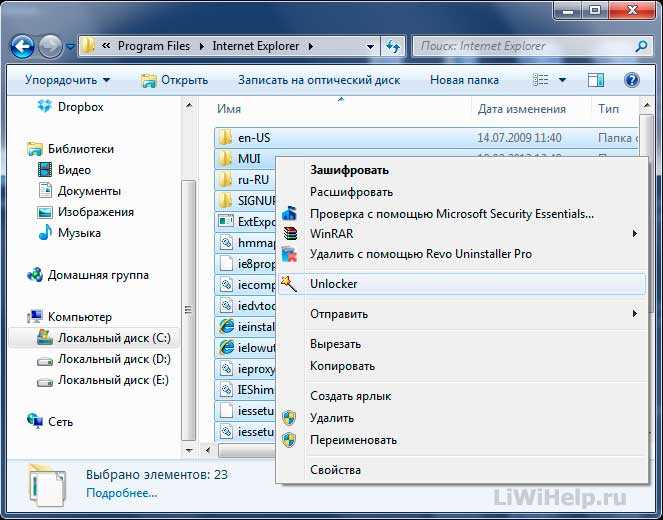The width and height of the screenshot is (663, 520).
Task: Click the en-US folder icon
Action: click(x=226, y=137)
